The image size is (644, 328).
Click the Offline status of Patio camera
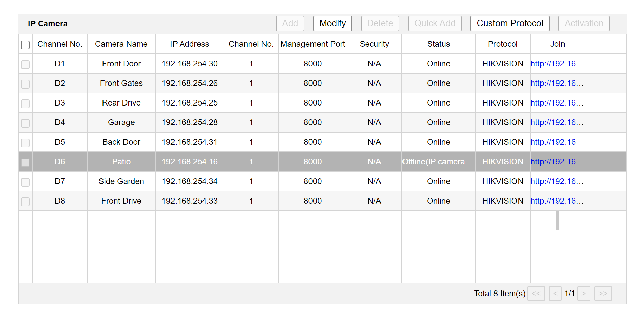click(437, 162)
